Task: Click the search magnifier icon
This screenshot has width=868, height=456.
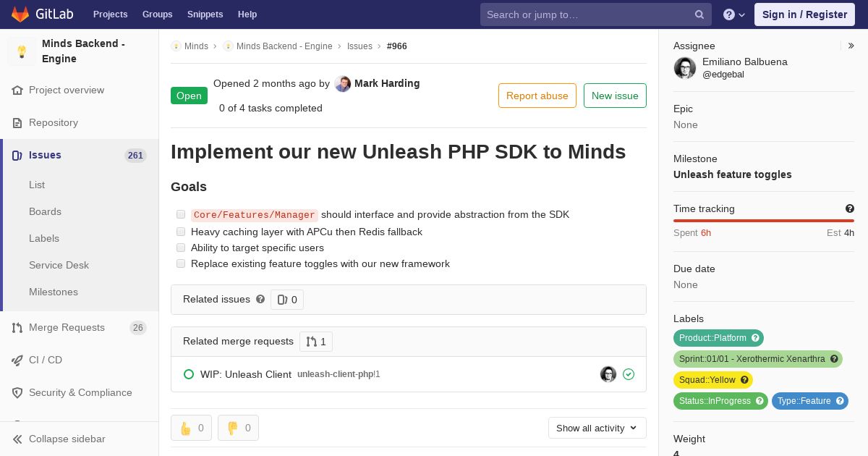Action: 699,14
